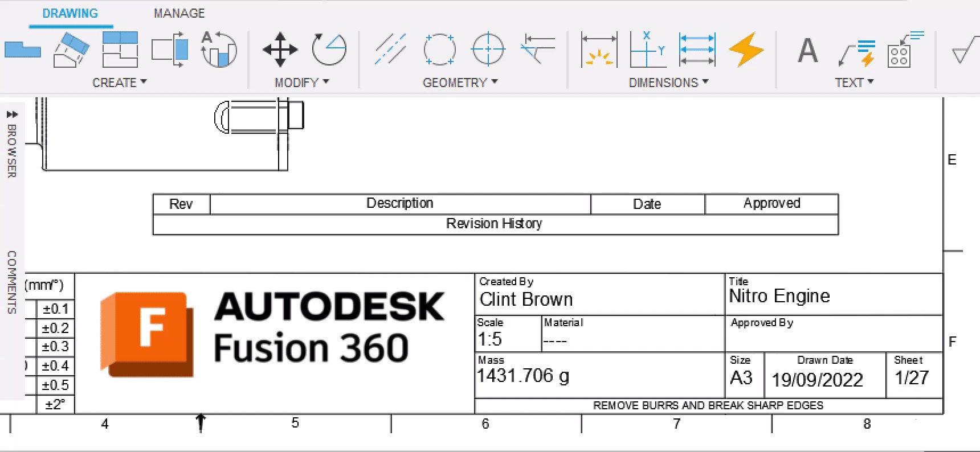Click the Rev column header

coord(181,204)
